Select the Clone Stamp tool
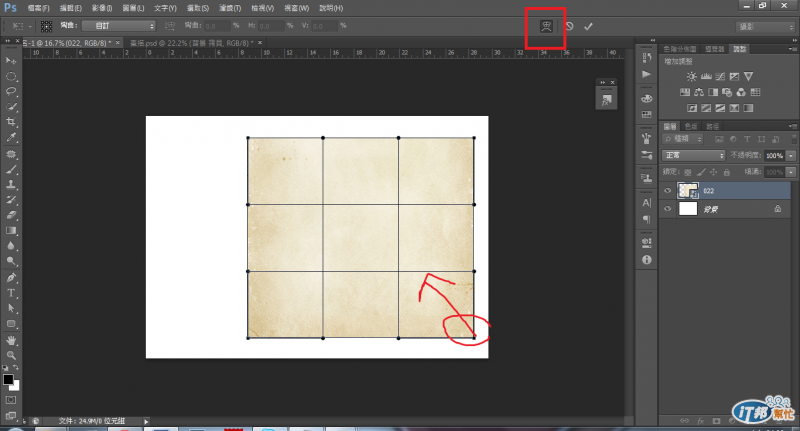This screenshot has height=431, width=800. (x=11, y=185)
